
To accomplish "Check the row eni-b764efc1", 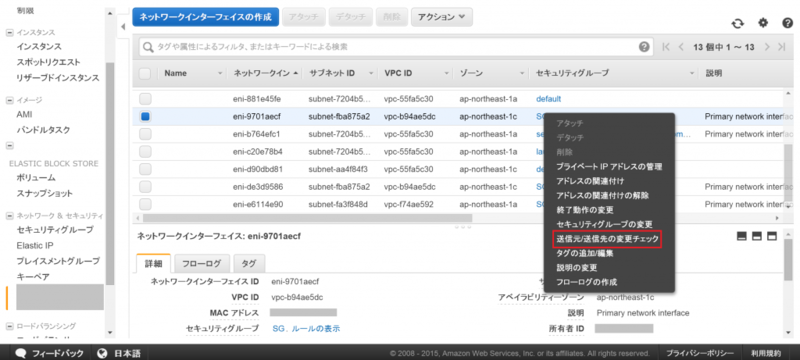I will point(145,134).
